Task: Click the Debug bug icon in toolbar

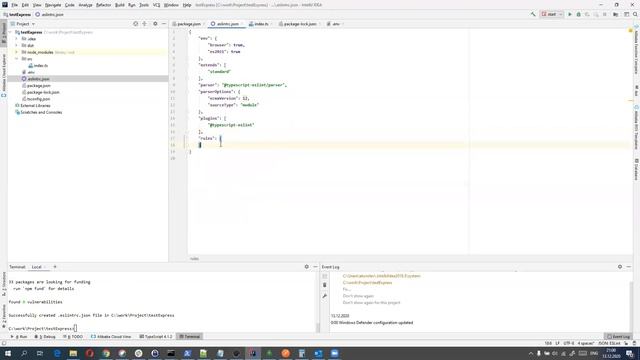Action: (578, 14)
